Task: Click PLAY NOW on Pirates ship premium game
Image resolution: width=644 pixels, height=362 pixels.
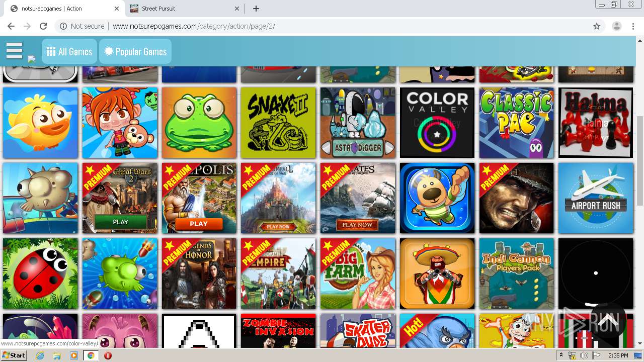Action: point(358,225)
